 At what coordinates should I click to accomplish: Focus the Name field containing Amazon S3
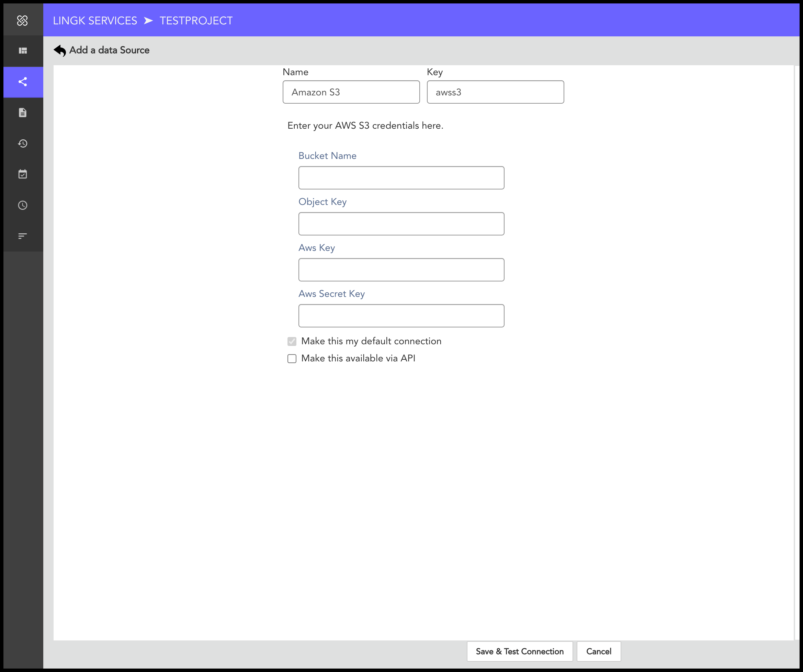351,92
